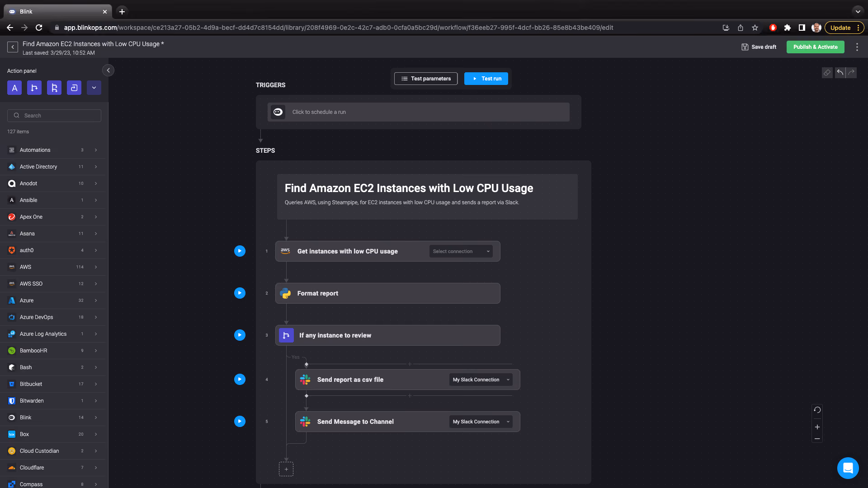
Task: Undo last workflow change
Action: click(x=840, y=72)
